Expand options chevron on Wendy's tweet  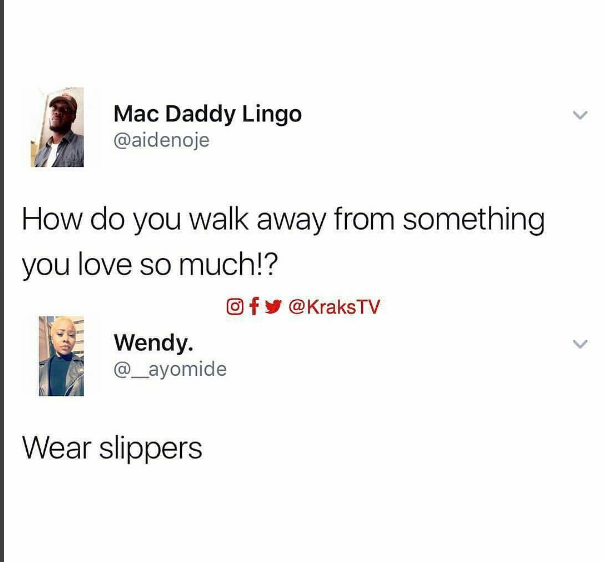pyautogui.click(x=580, y=344)
